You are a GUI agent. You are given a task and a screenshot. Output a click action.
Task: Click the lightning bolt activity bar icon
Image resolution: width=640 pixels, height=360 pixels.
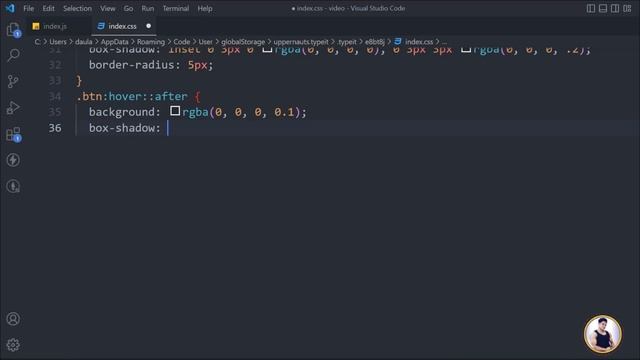13,160
